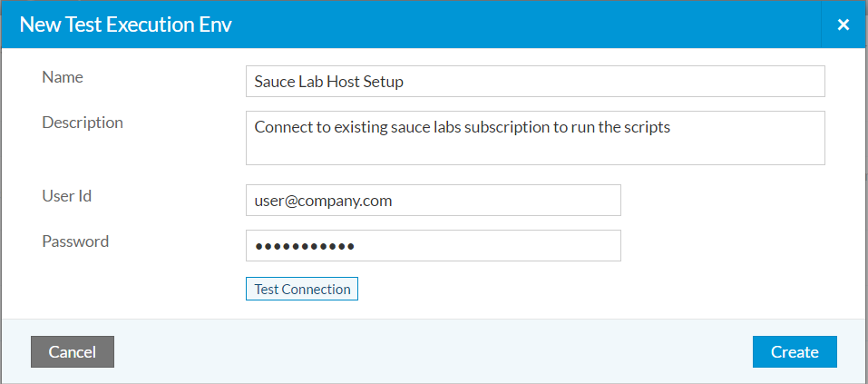Click the Name field label
Viewport: 868px width, 384px height.
coord(63,77)
